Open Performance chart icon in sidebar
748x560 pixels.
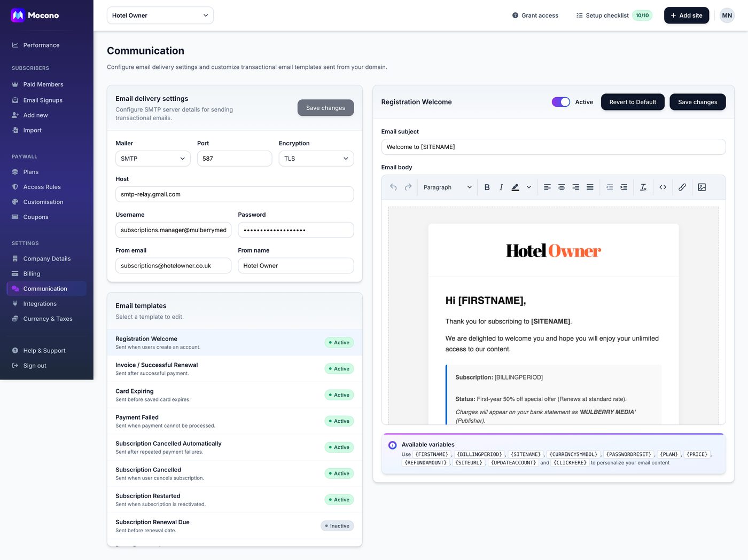15,45
